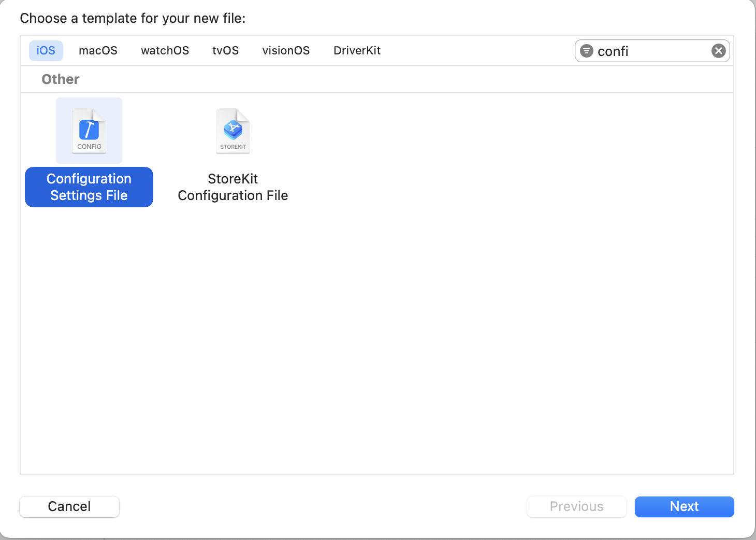Select the Configuration Settings File label
This screenshot has height=540, width=756.
click(89, 187)
